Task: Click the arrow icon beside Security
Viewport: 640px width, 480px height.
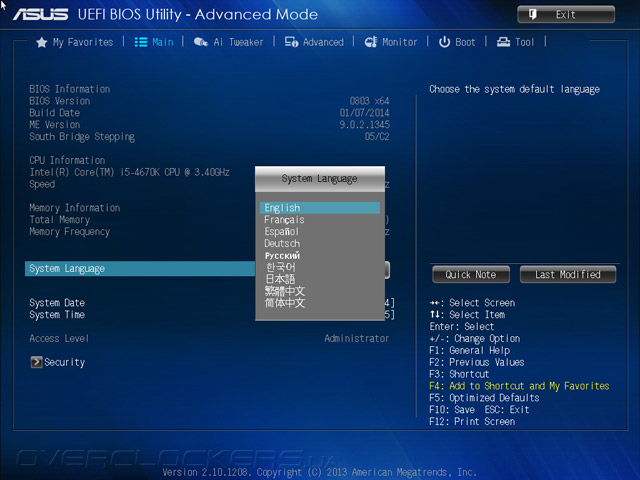Action: point(36,362)
